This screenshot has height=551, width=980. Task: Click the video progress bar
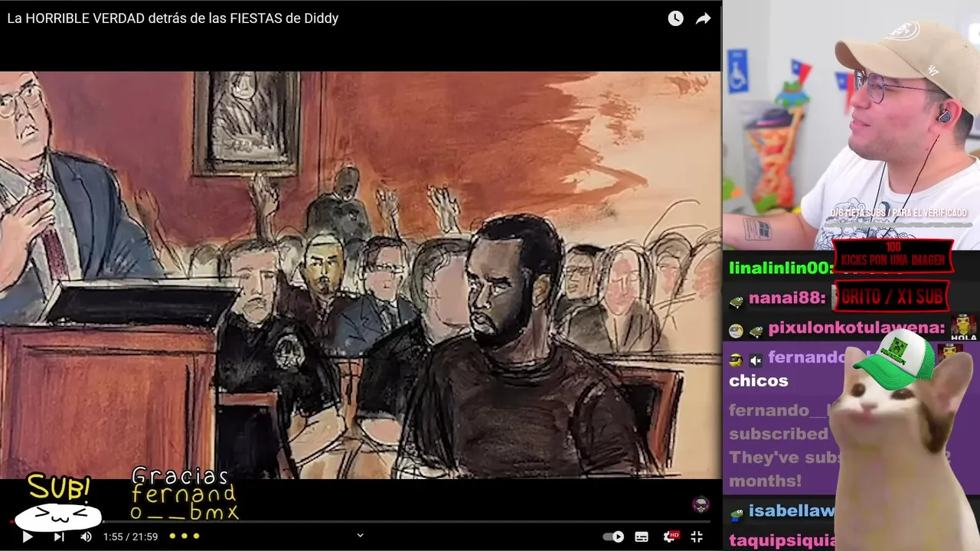pyautogui.click(x=360, y=522)
